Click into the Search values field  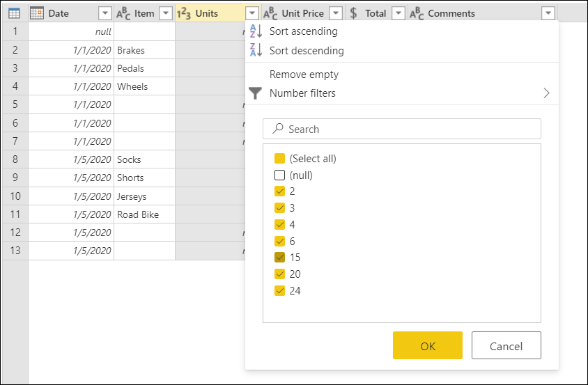coord(401,129)
